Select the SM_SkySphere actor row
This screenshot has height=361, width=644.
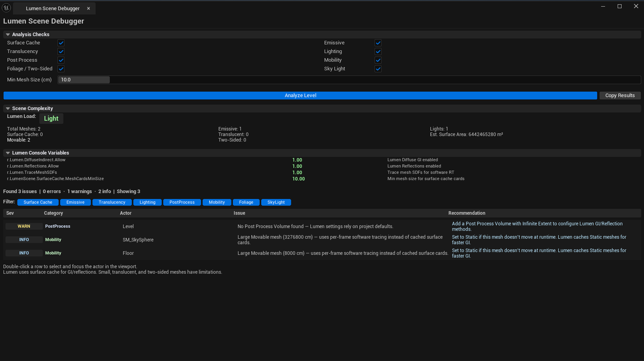(322, 240)
